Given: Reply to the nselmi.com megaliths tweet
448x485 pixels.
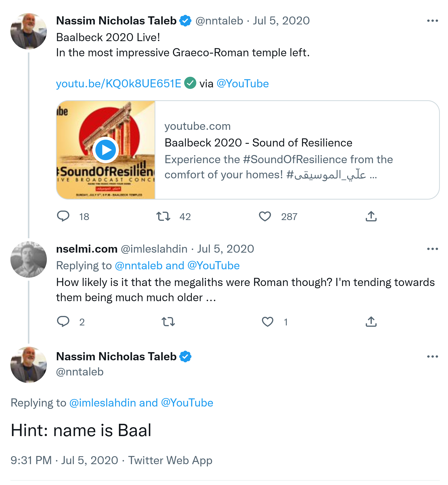Looking at the screenshot, I should coord(63,321).
